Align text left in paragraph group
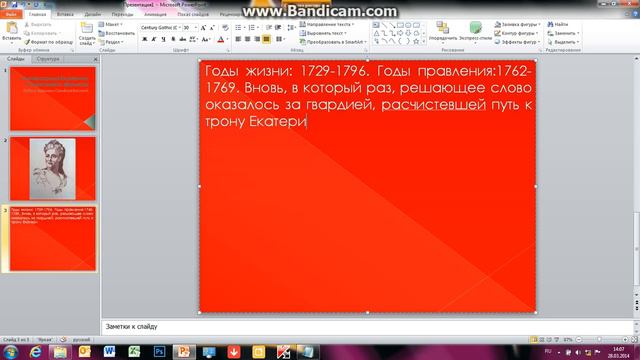Viewport: 640px width, 360px height. pos(238,39)
